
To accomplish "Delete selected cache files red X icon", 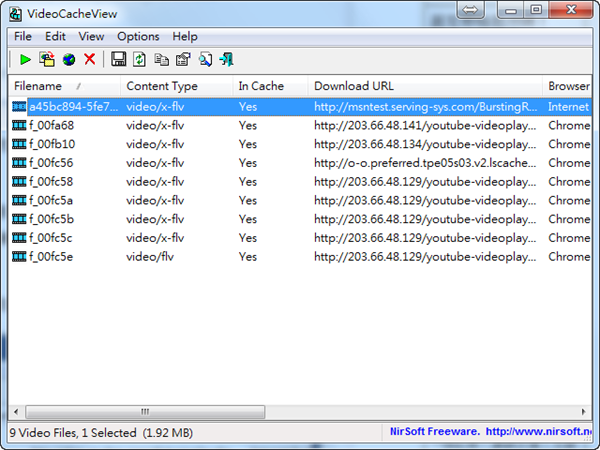I will point(90,59).
